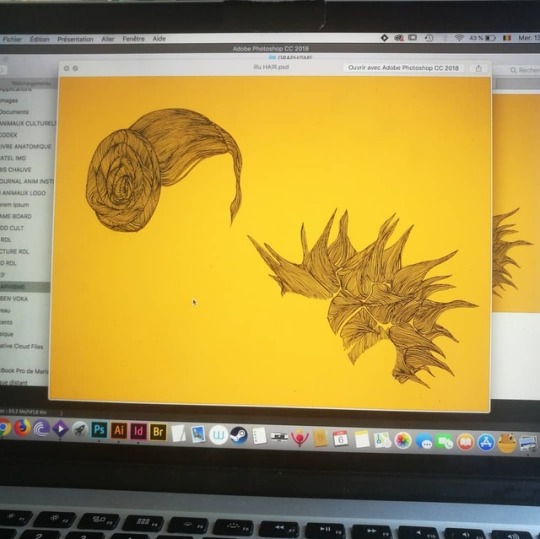Viewport: 540px width, 539px height.
Task: Open the Aide menu
Action: point(159,39)
